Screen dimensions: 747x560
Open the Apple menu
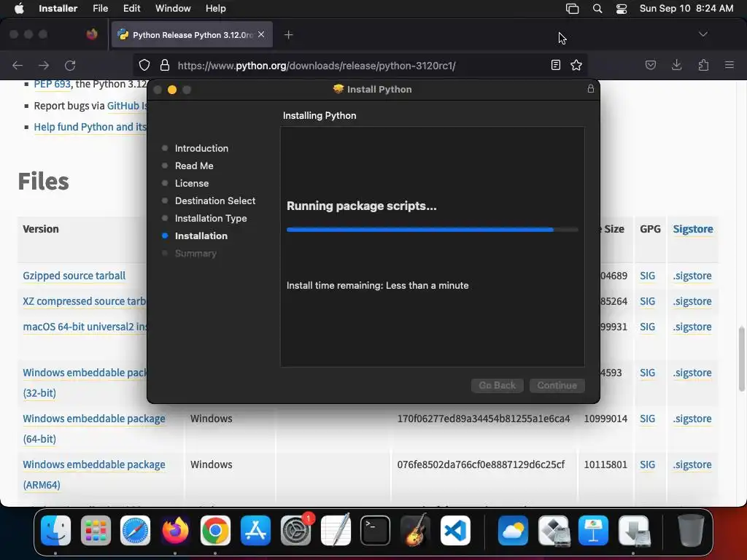coord(19,9)
